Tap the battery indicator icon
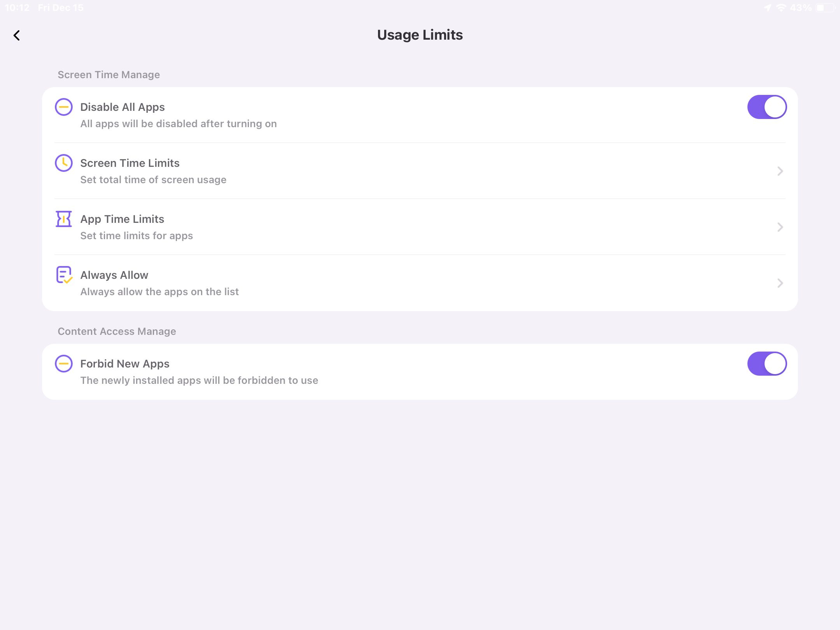The height and width of the screenshot is (630, 840). click(826, 7)
